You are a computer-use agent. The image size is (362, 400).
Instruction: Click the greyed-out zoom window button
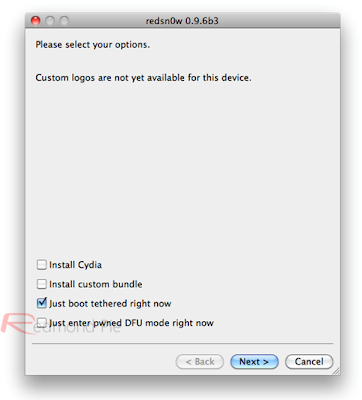(64, 21)
